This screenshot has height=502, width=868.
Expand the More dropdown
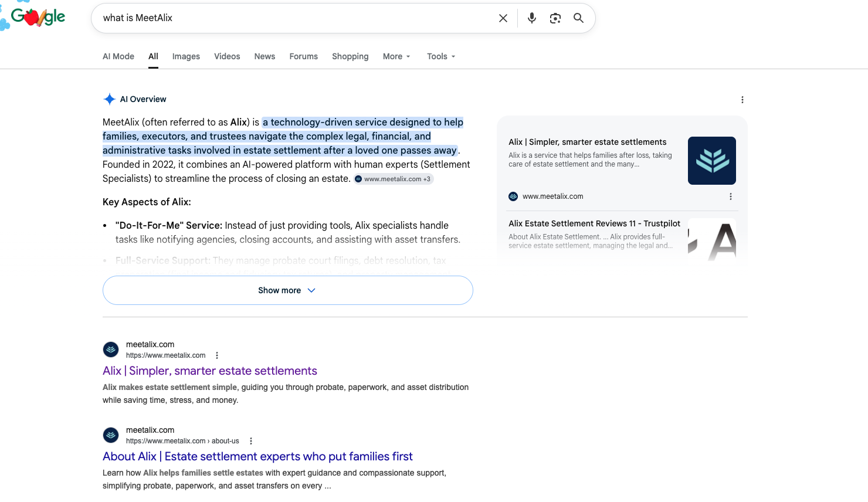397,56
